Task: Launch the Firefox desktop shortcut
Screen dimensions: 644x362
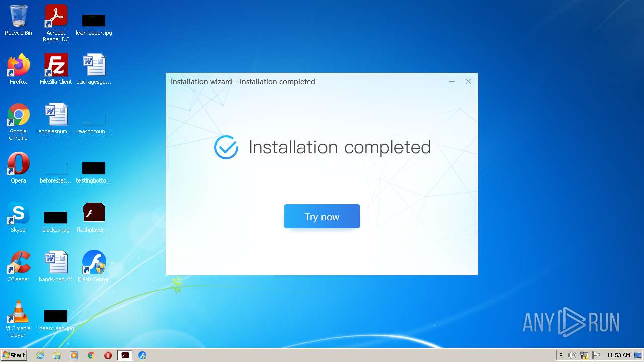Action: pyautogui.click(x=18, y=69)
